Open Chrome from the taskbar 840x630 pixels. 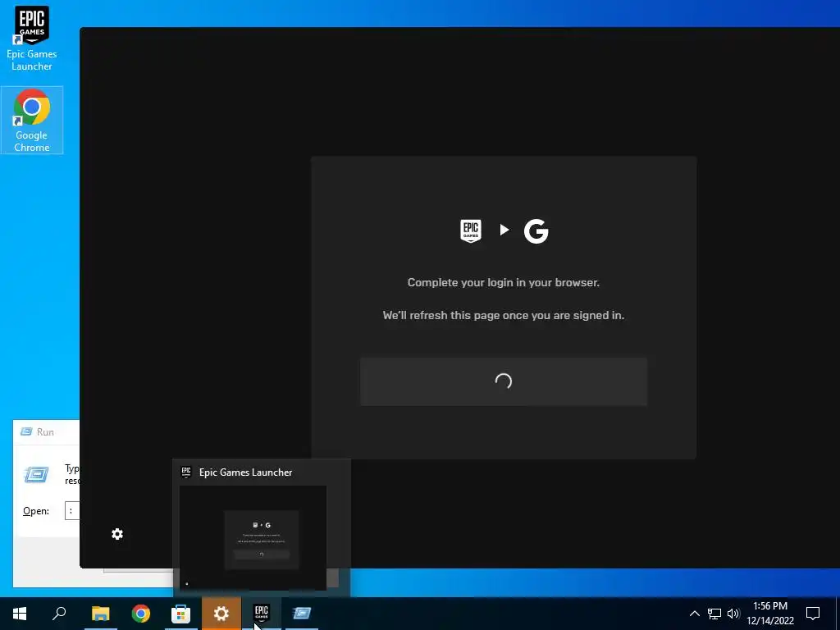141,614
